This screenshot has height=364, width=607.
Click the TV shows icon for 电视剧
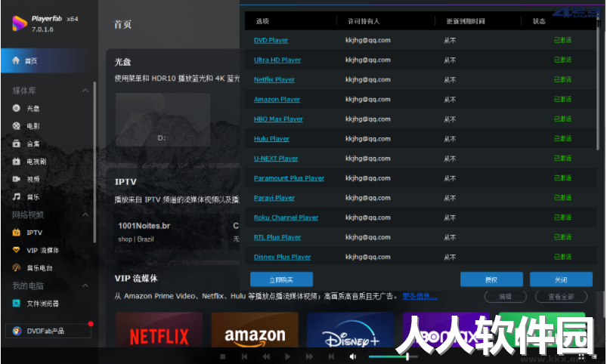click(17, 162)
